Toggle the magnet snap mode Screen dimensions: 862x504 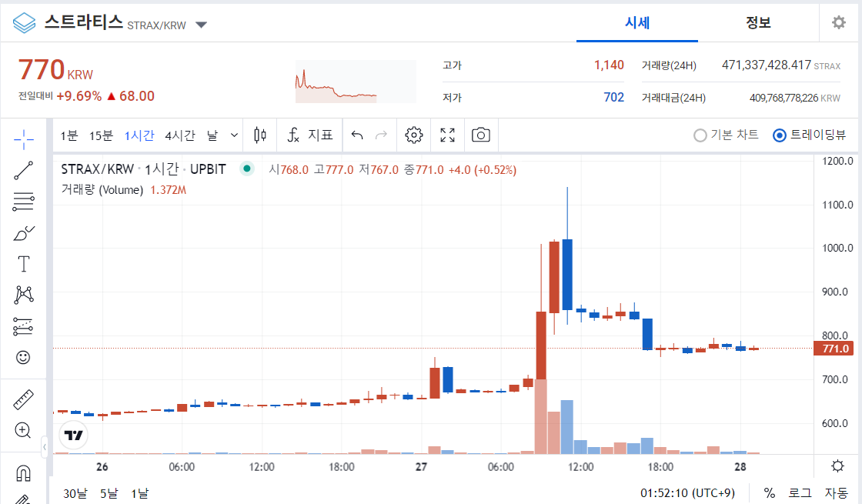(23, 472)
